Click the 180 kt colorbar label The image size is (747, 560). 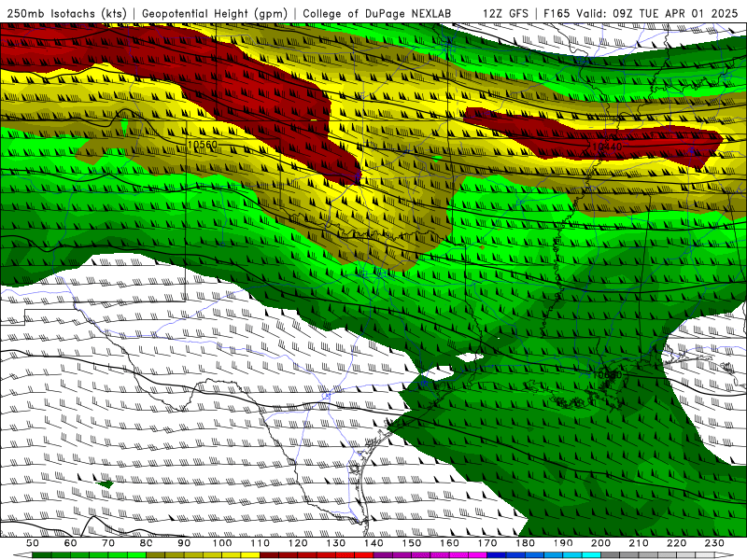click(x=525, y=543)
